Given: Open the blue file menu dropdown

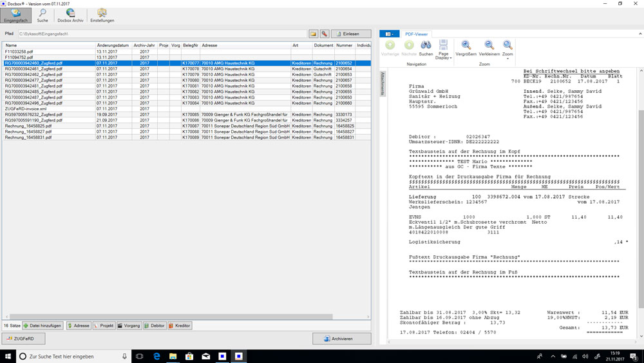Looking at the screenshot, I should click(389, 34).
